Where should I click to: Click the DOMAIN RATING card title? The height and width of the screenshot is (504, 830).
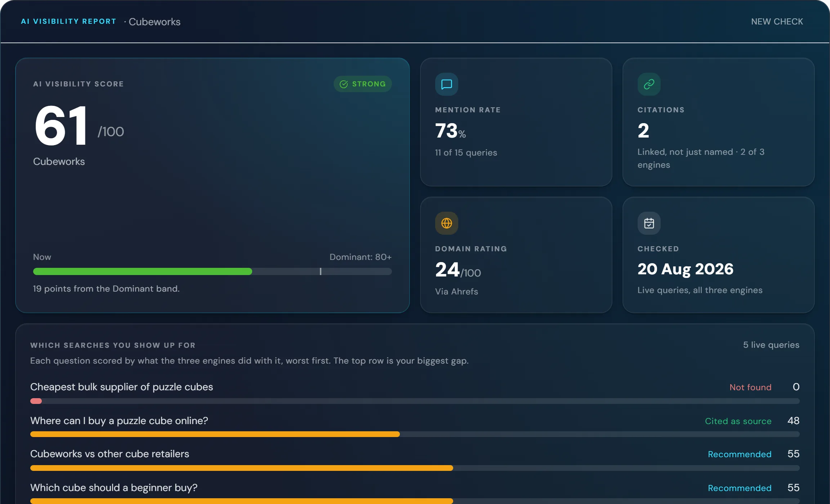(x=471, y=249)
